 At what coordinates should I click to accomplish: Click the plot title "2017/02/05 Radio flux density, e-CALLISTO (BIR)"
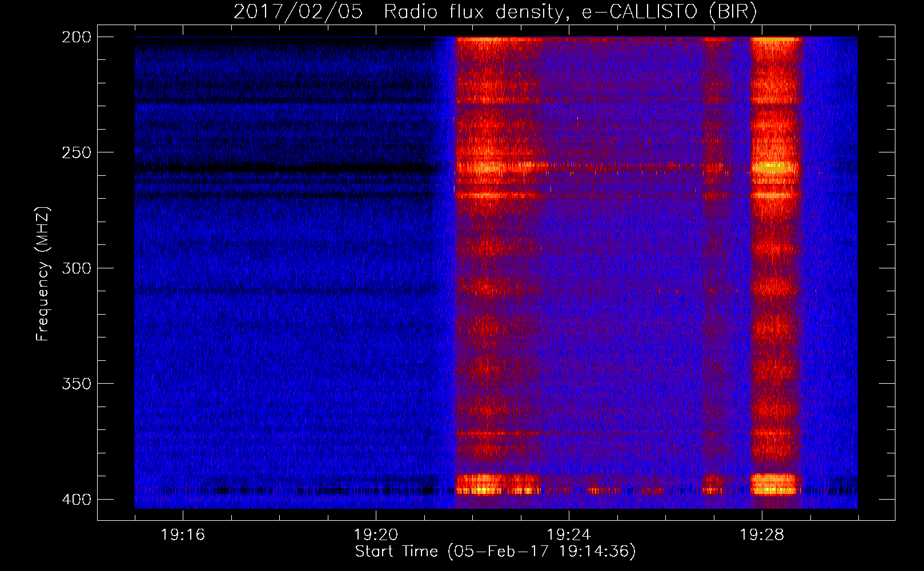[x=495, y=11]
